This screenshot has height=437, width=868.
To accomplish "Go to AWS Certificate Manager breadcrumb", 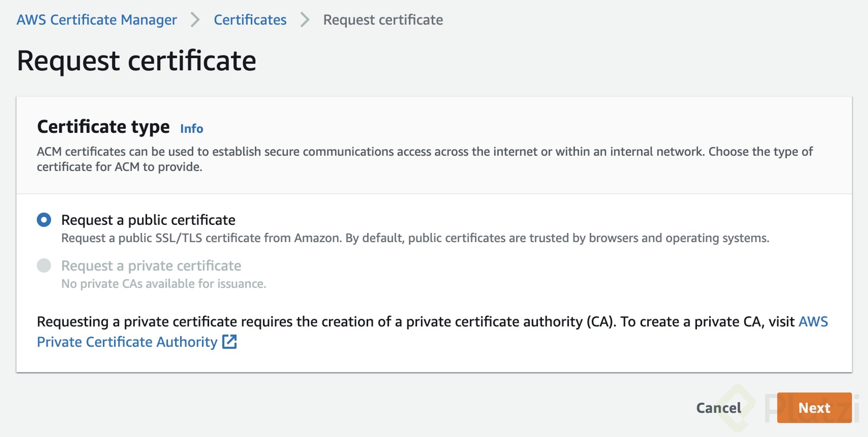I will [x=97, y=20].
